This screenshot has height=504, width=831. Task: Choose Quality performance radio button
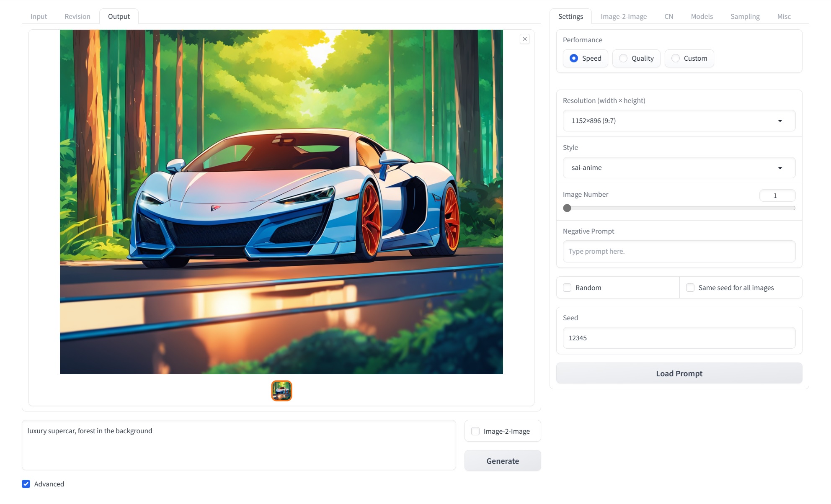click(624, 58)
